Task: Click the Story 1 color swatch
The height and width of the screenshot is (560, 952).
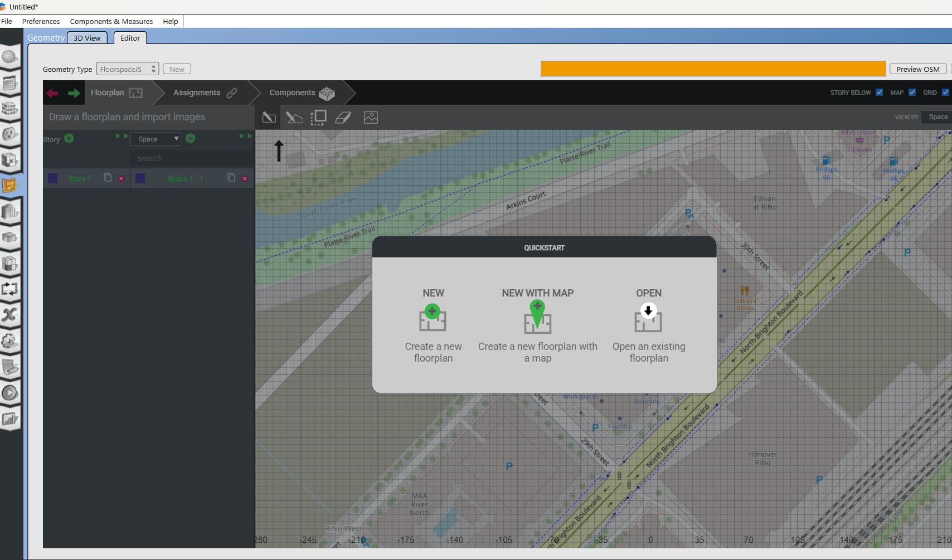Action: [53, 178]
